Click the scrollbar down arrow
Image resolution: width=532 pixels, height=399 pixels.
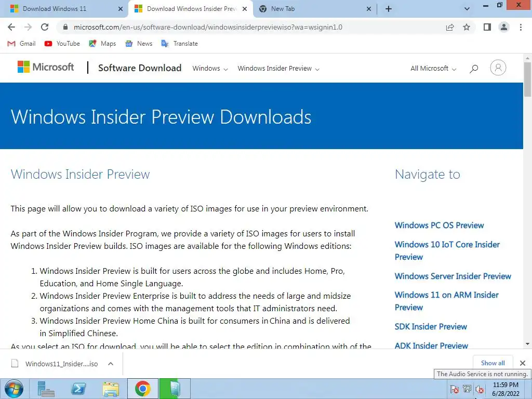527,344
